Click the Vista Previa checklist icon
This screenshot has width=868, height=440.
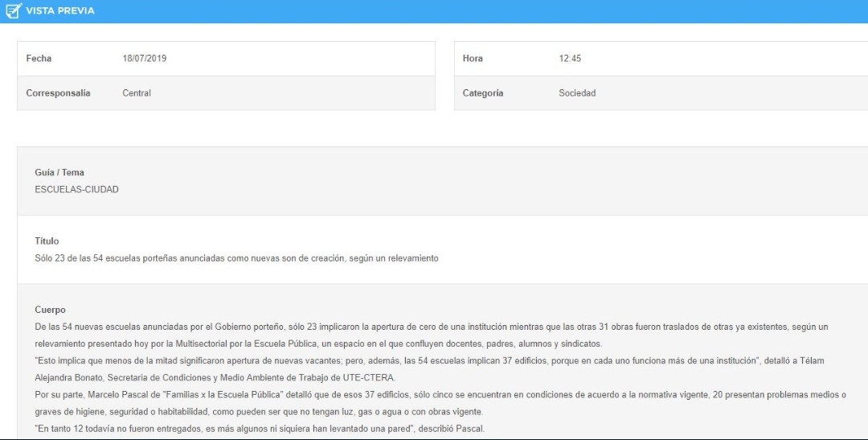13,11
